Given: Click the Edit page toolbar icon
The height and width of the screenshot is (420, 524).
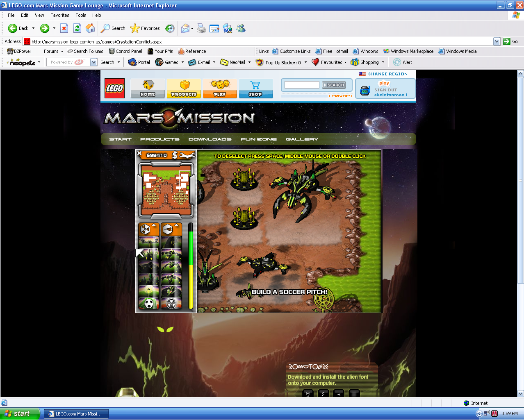Looking at the screenshot, I should (214, 28).
